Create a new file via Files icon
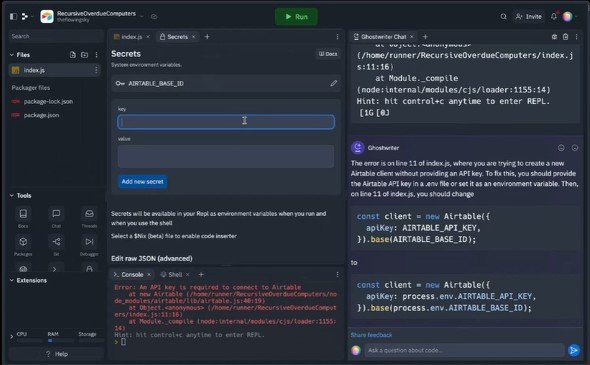 tap(73, 55)
